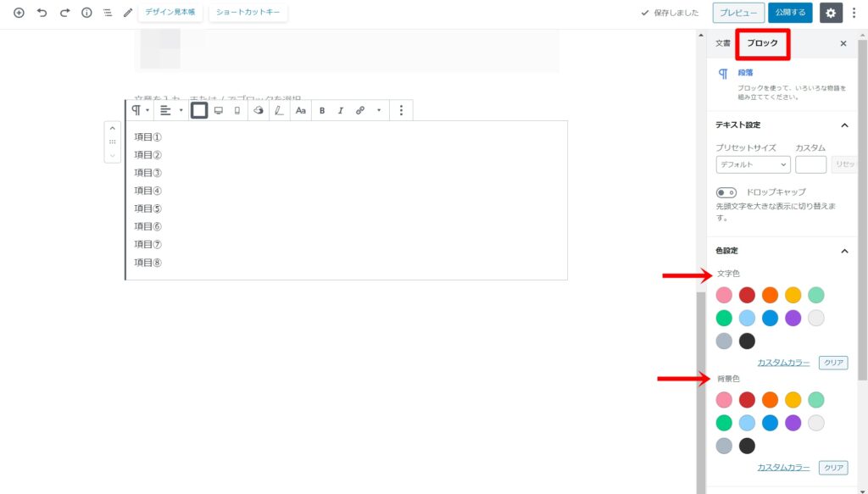Open the プリセットサイズ dropdown
The image size is (868, 494).
tap(753, 164)
